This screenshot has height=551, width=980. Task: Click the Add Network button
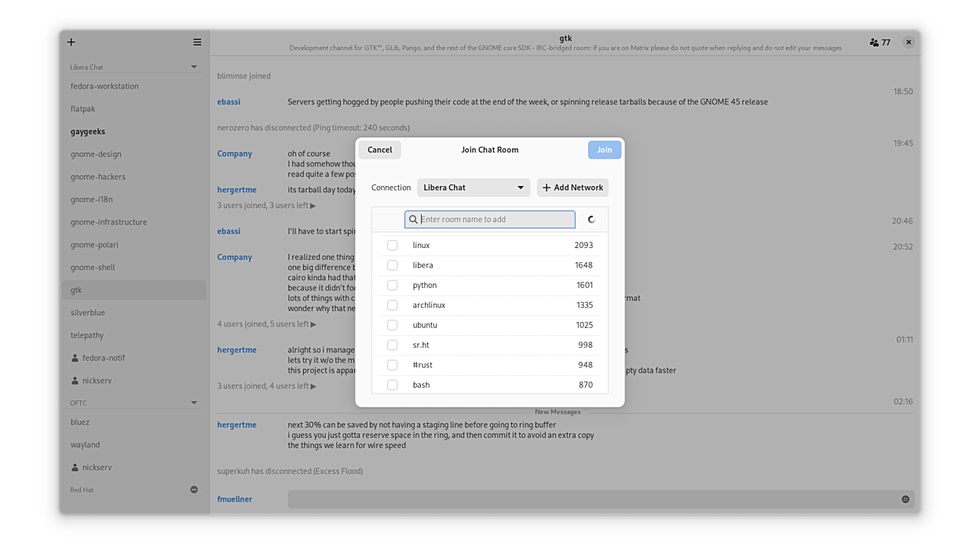click(572, 188)
